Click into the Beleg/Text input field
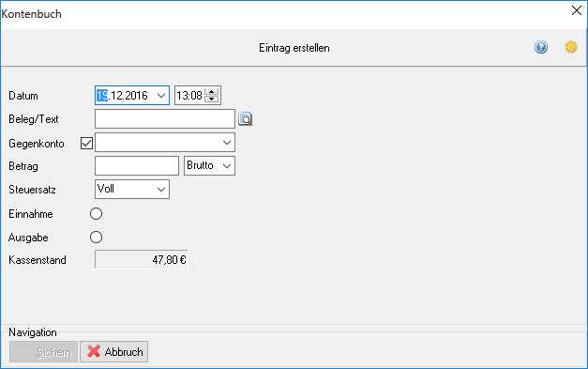The width and height of the screenshot is (588, 369). point(165,119)
